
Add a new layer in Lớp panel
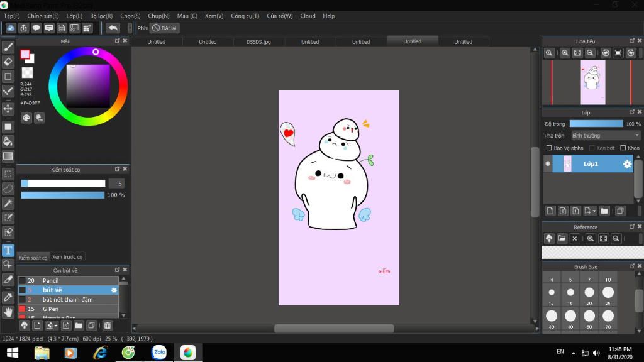coord(550,211)
